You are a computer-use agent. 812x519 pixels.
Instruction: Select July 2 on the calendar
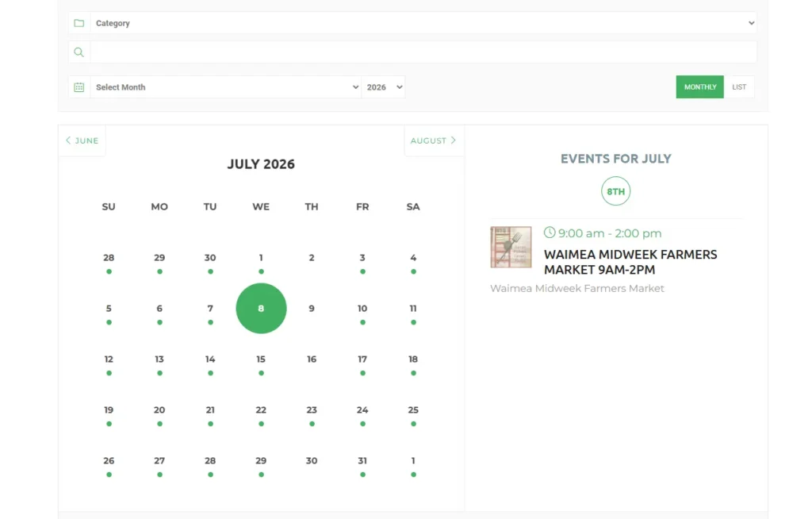pyautogui.click(x=312, y=258)
